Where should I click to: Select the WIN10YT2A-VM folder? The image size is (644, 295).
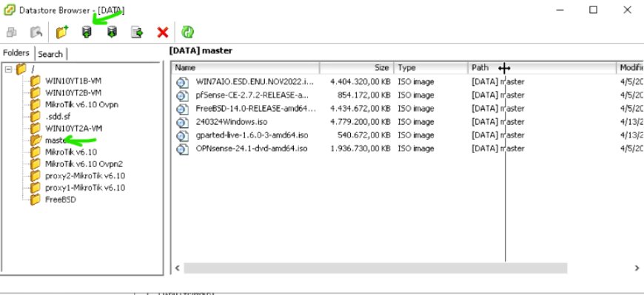coord(73,129)
